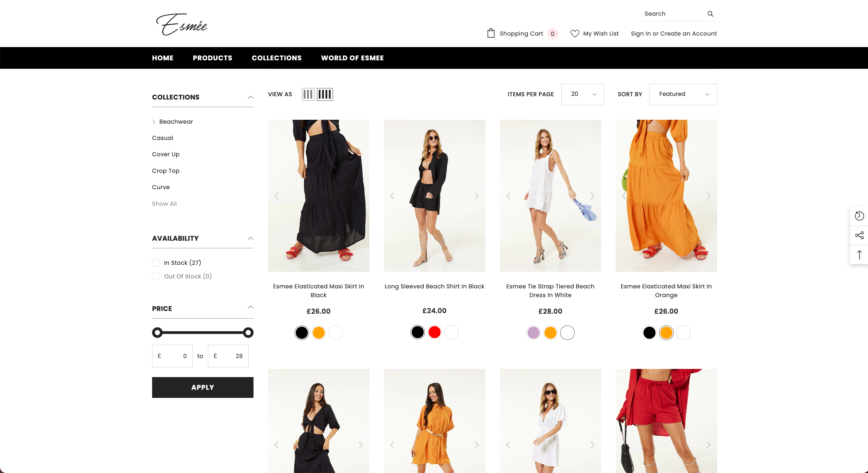
Task: Collapse the Collections filter section
Action: 251,97
